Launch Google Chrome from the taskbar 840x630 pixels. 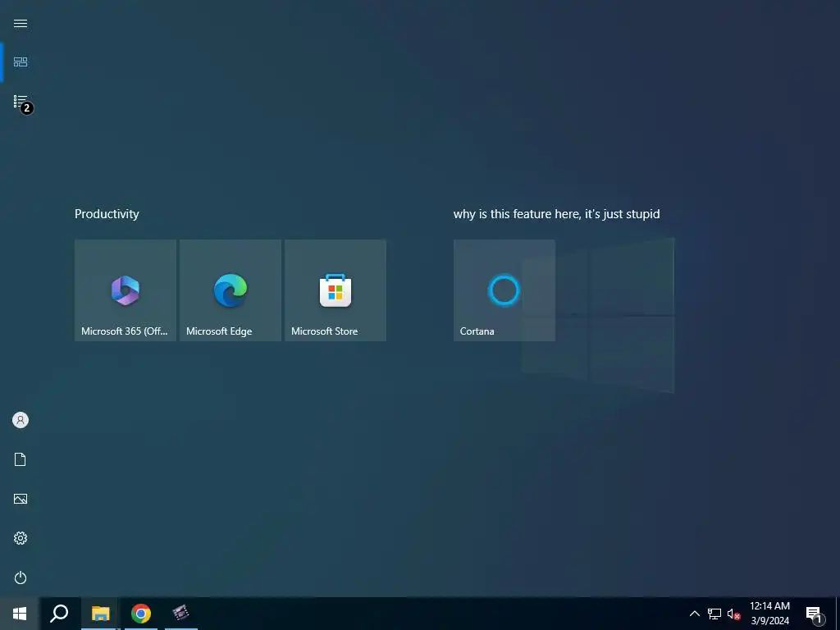coord(141,614)
